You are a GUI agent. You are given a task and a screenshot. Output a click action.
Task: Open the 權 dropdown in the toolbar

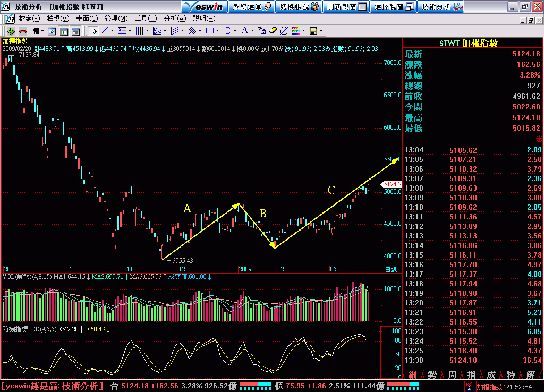click(38, 31)
